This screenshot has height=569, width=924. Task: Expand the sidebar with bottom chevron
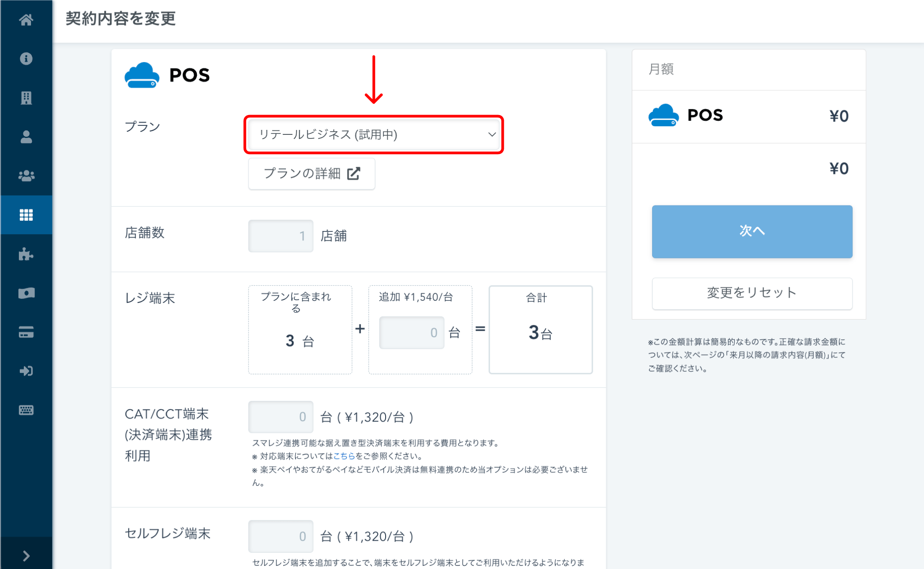(x=26, y=556)
